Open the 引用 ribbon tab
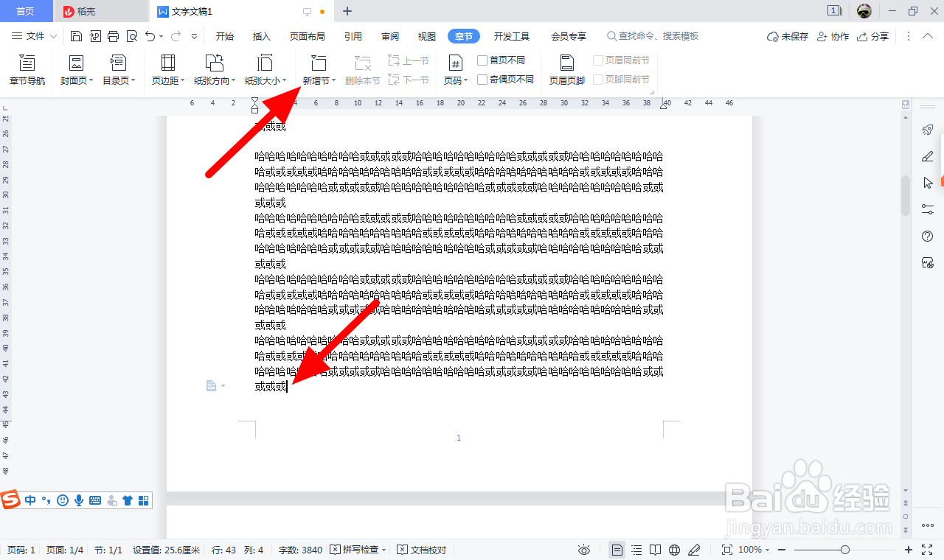The image size is (944, 560). tap(353, 36)
